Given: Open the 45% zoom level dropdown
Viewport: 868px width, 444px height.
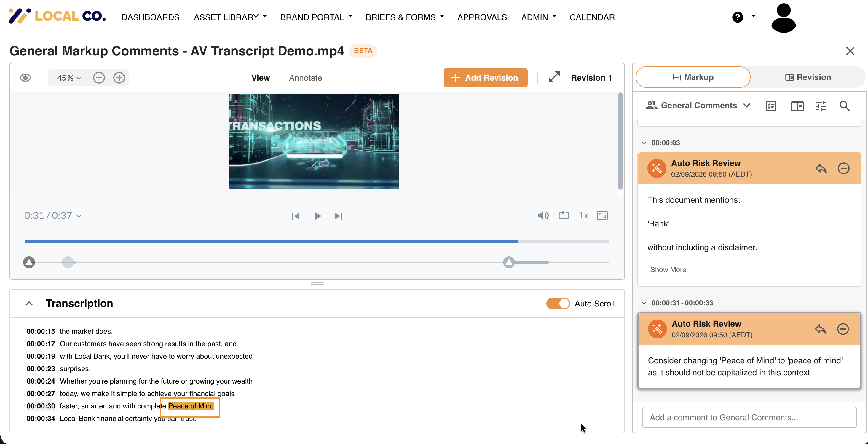Looking at the screenshot, I should coord(69,78).
